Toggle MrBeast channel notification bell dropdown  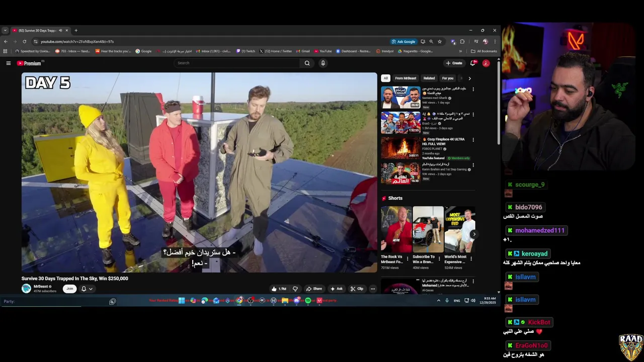(x=87, y=289)
